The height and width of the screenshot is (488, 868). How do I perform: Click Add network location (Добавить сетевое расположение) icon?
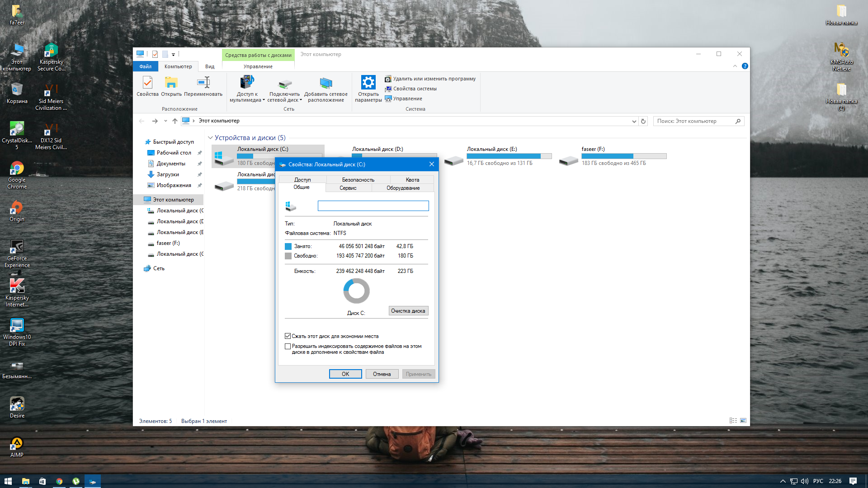(x=325, y=84)
